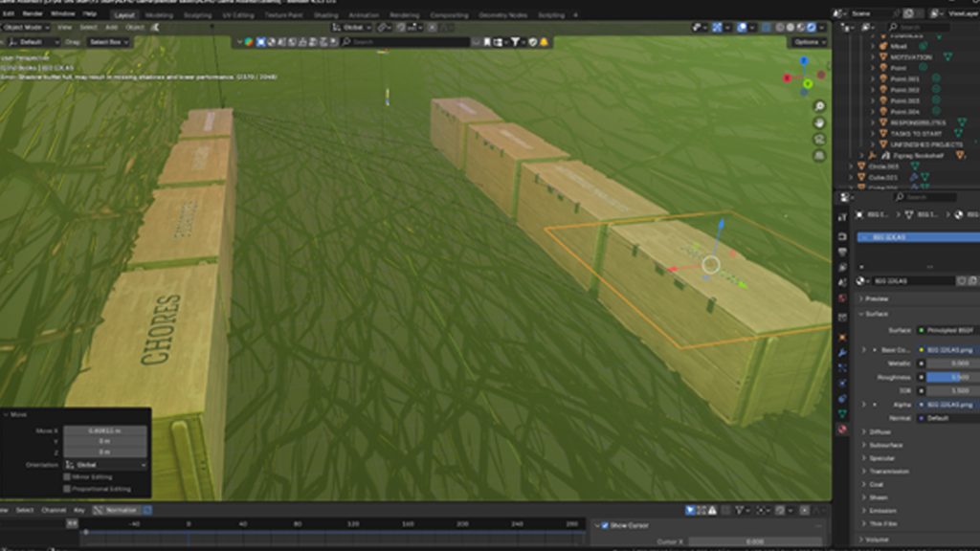Image resolution: width=980 pixels, height=551 pixels.
Task: Switch perspective with the orthographic grid icon
Action: point(820,156)
